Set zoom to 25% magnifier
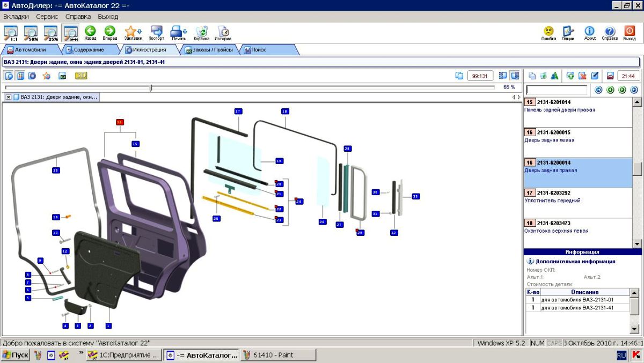The height and width of the screenshot is (363, 644). [x=51, y=33]
